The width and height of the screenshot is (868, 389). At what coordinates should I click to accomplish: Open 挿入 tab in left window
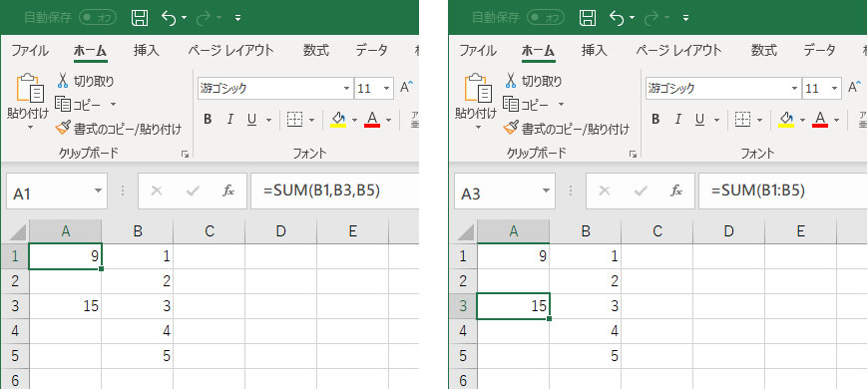[x=146, y=51]
